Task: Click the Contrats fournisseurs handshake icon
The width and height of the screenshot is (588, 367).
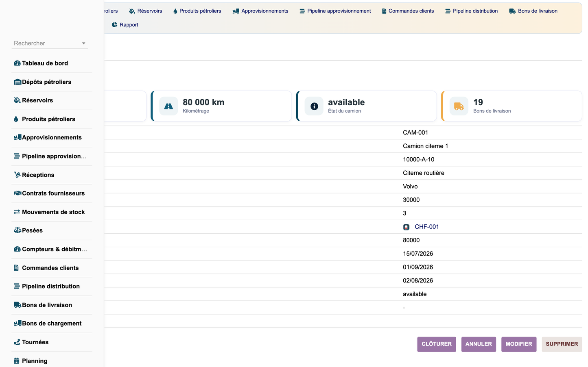Action: point(17,193)
